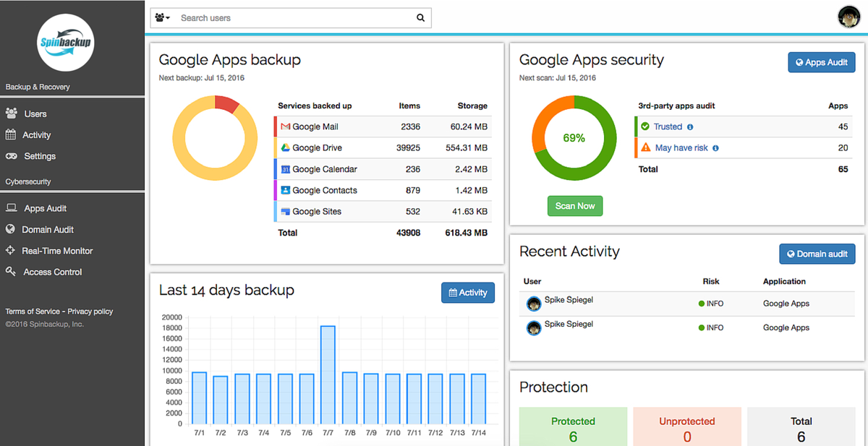Click the Google Sites icon
The width and height of the screenshot is (868, 446).
click(x=286, y=211)
